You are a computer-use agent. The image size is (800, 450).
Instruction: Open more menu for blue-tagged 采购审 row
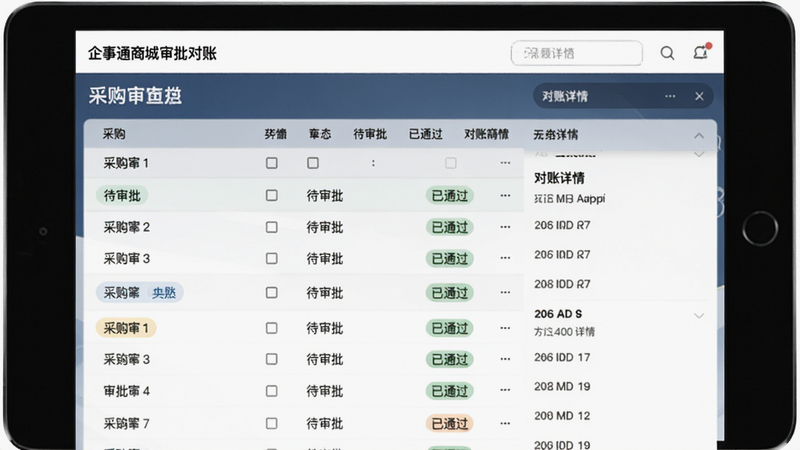pos(505,292)
